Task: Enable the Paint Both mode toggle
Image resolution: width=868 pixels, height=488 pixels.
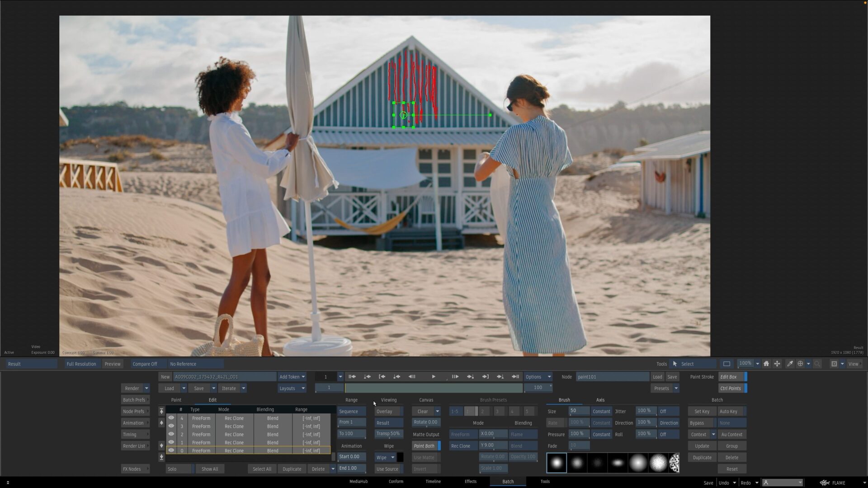Action: [x=425, y=446]
